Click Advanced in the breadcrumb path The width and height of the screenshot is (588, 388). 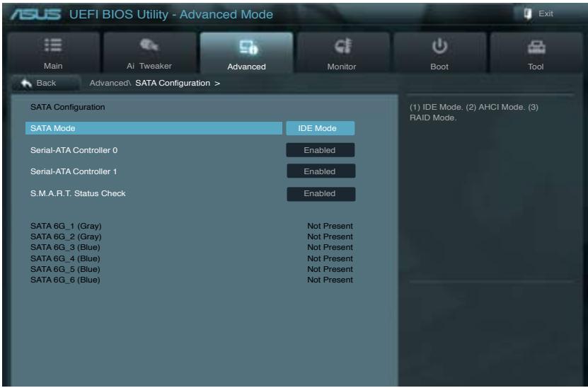click(110, 83)
